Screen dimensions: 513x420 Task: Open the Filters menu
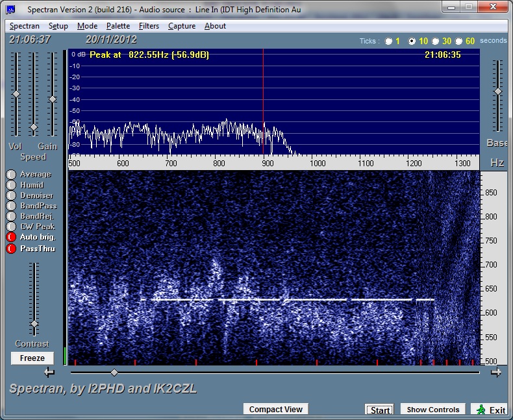click(149, 26)
